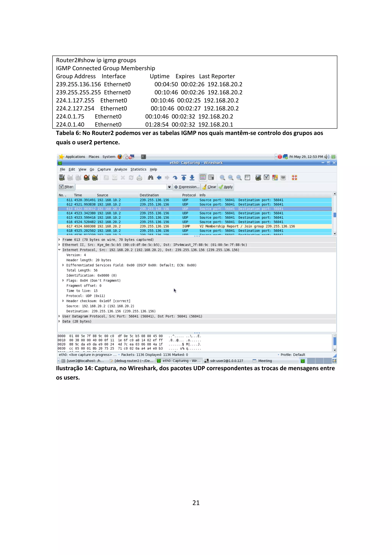392x555 pixels.
Task: Switch to the sdr:user2@1.0.0.127 taskbar window
Action: 224,361
